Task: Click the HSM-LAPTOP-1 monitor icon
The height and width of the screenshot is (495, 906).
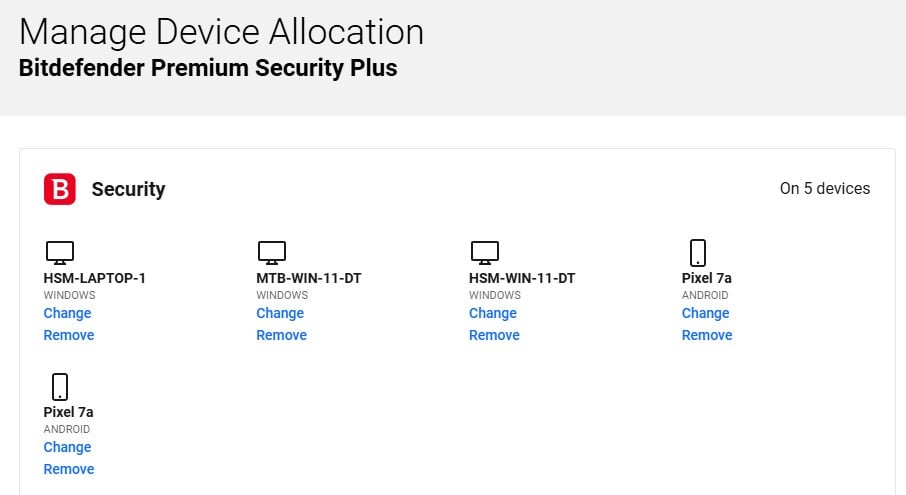Action: [x=60, y=252]
